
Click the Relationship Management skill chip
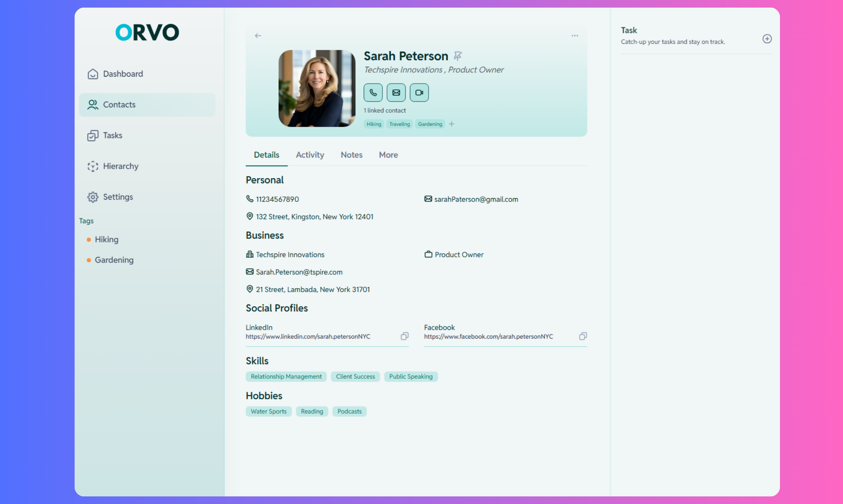click(x=286, y=376)
